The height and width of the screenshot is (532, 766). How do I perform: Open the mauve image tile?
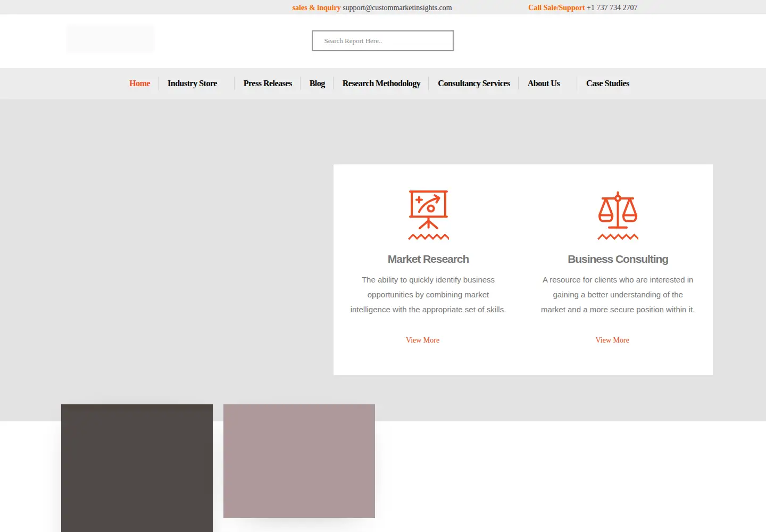299,461
